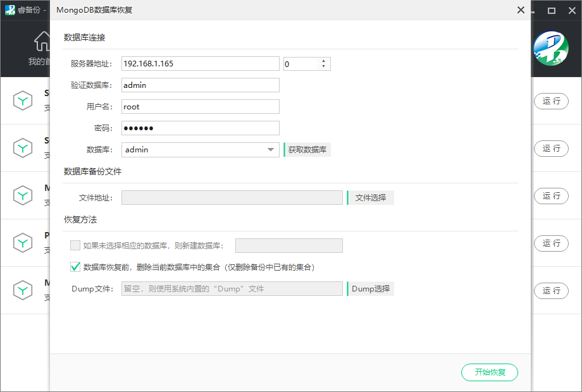This screenshot has width=582, height=392.
Task: Click the home icon in main window
Action: click(42, 41)
